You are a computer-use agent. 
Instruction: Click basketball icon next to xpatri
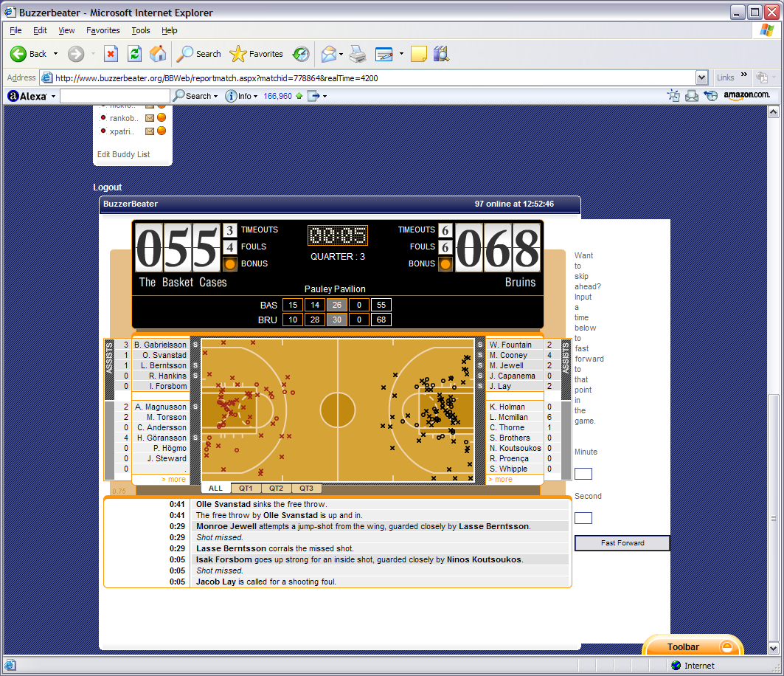[162, 131]
